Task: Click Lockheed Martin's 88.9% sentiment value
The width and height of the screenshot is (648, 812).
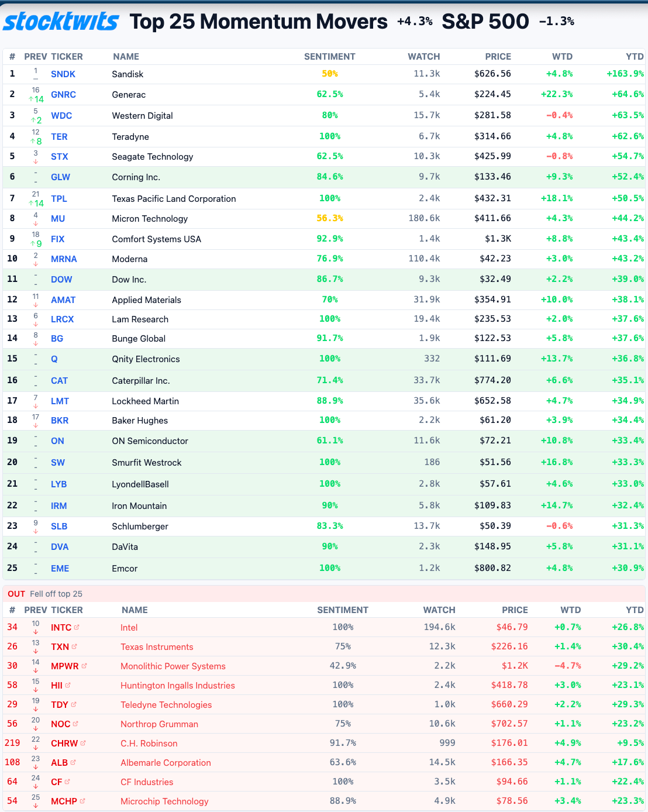Action: pos(330,401)
